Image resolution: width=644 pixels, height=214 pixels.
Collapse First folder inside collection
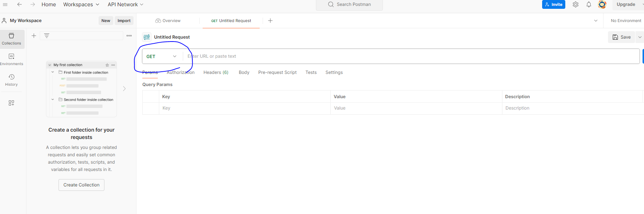53,72
